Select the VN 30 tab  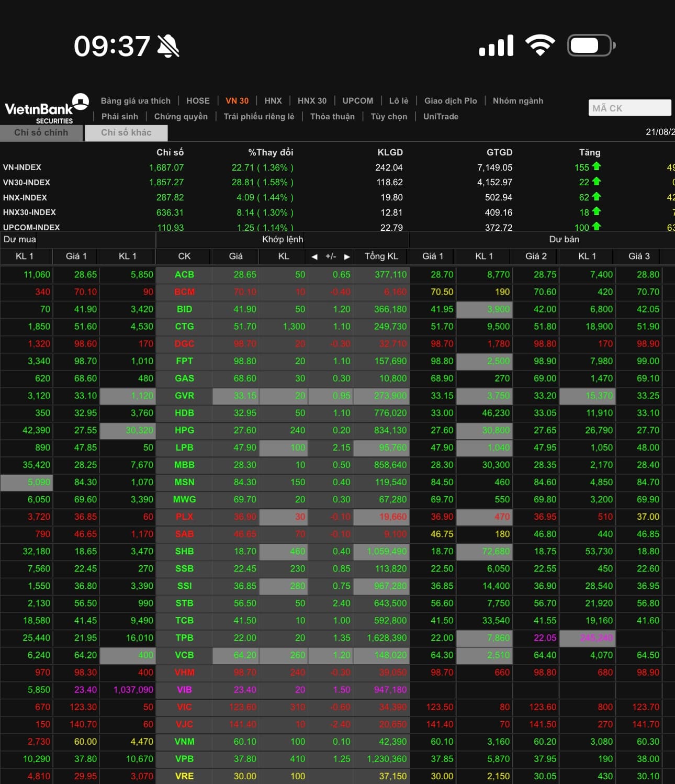237,100
